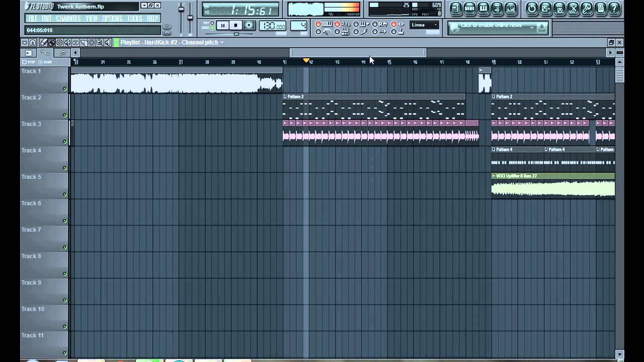The width and height of the screenshot is (644, 362).
Task: Select the Slip tool in playlist toolbar
Action: coord(75,43)
